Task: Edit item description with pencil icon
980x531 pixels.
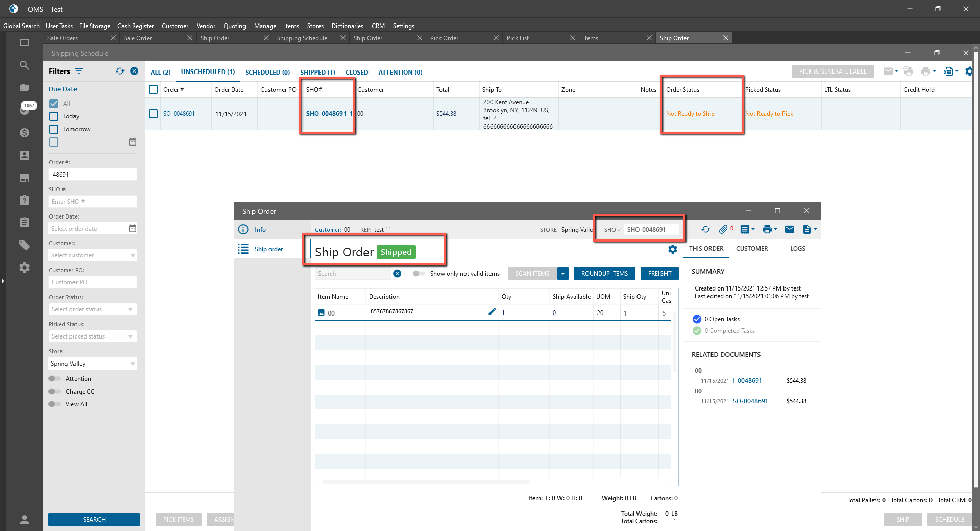Action: click(492, 312)
